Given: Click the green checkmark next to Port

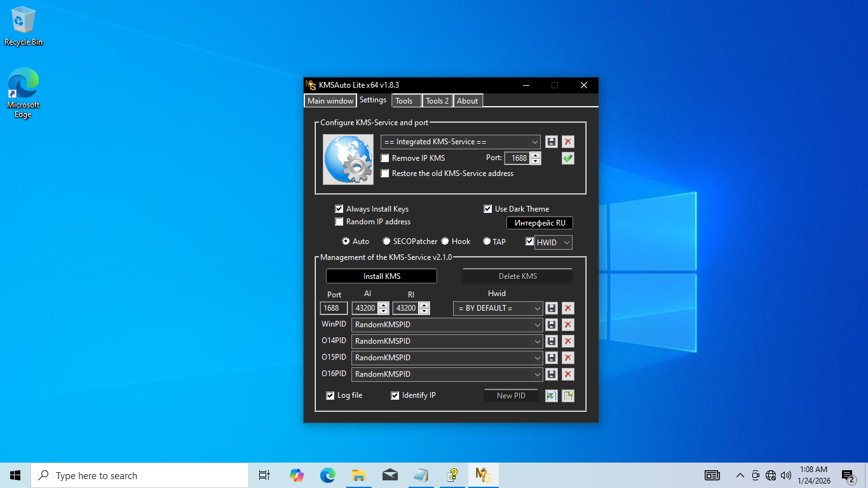Looking at the screenshot, I should click(568, 158).
